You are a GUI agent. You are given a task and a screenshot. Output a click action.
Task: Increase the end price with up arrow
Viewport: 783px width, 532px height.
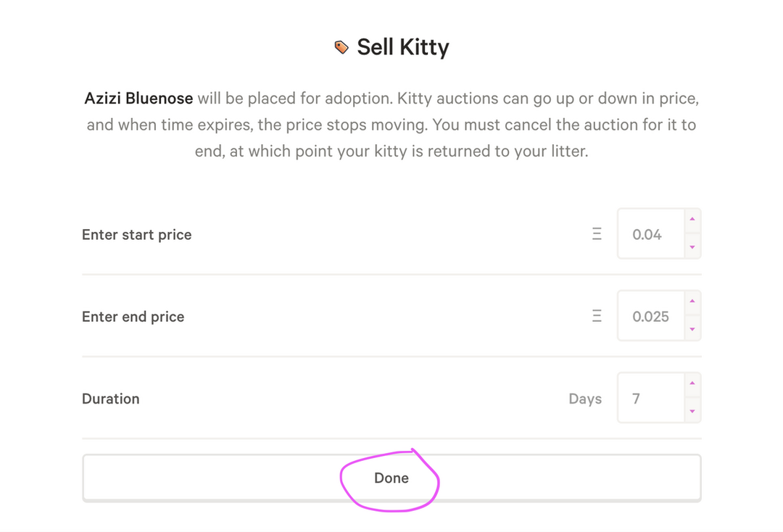pyautogui.click(x=692, y=302)
